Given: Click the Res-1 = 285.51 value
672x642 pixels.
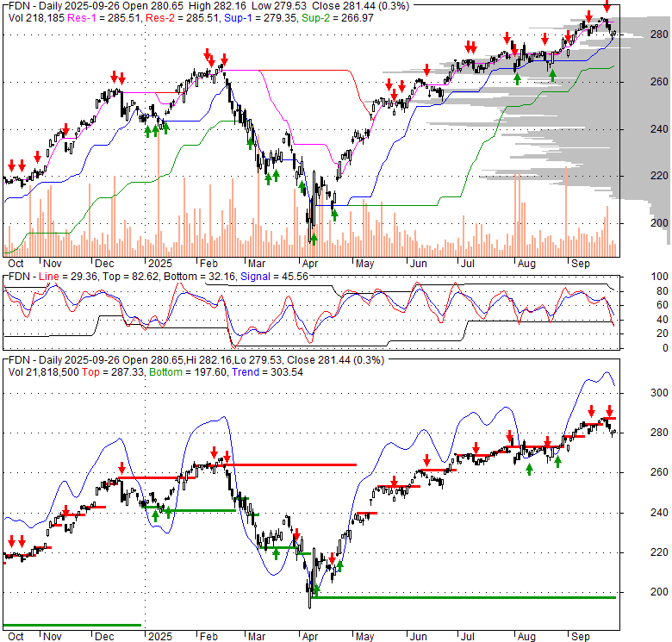Looking at the screenshot, I should 104,18.
